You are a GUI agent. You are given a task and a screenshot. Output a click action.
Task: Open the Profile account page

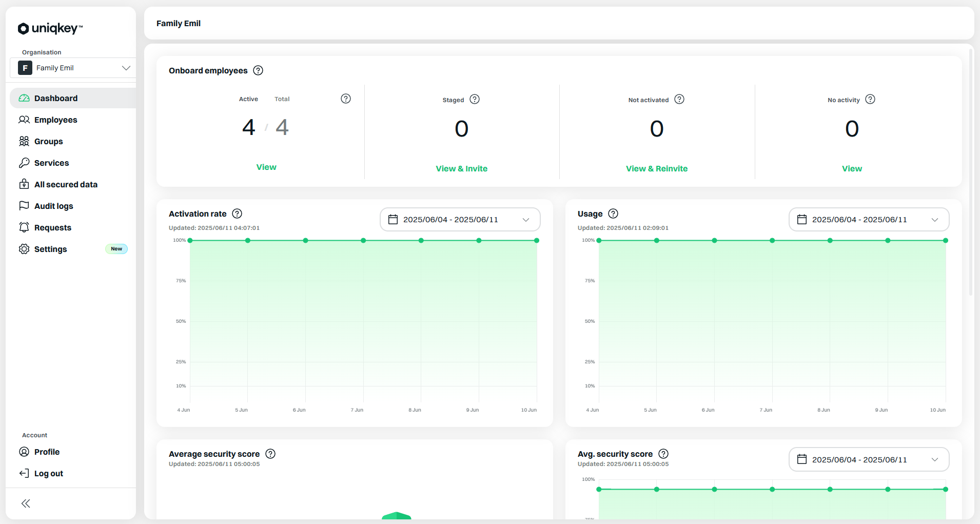coord(47,452)
